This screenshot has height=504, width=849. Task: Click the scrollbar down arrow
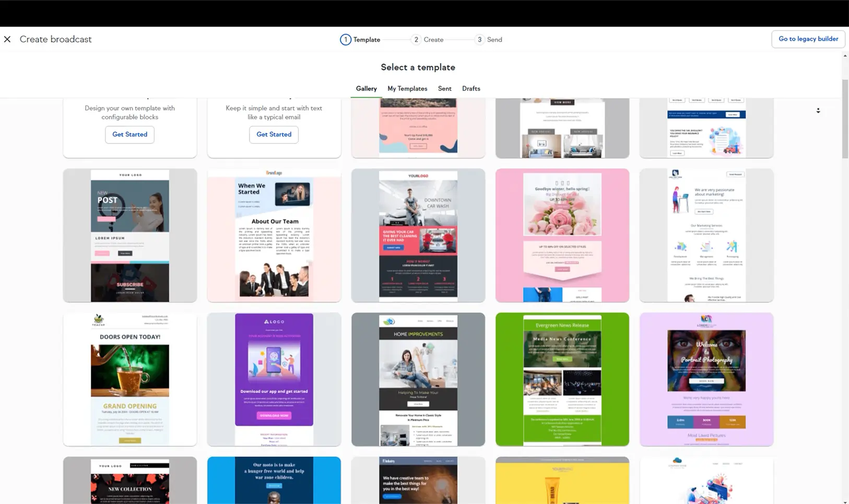tap(845, 501)
